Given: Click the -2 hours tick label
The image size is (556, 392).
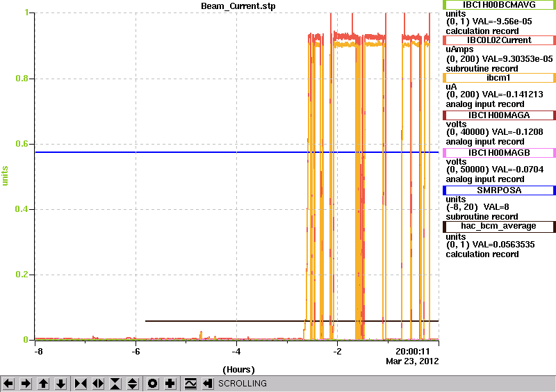Looking at the screenshot, I should point(337,352).
